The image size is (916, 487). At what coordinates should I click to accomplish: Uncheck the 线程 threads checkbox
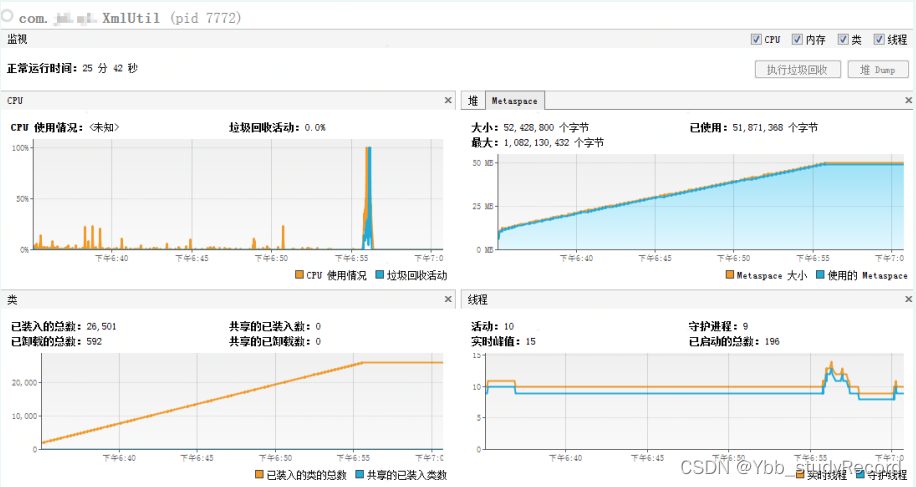click(x=879, y=39)
